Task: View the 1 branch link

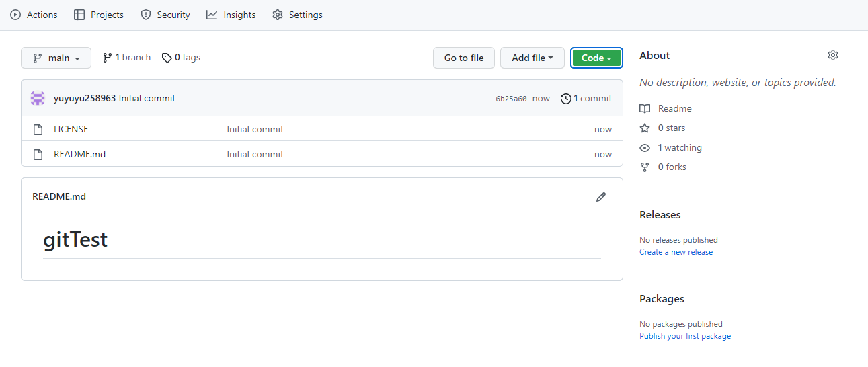Action: pos(126,58)
